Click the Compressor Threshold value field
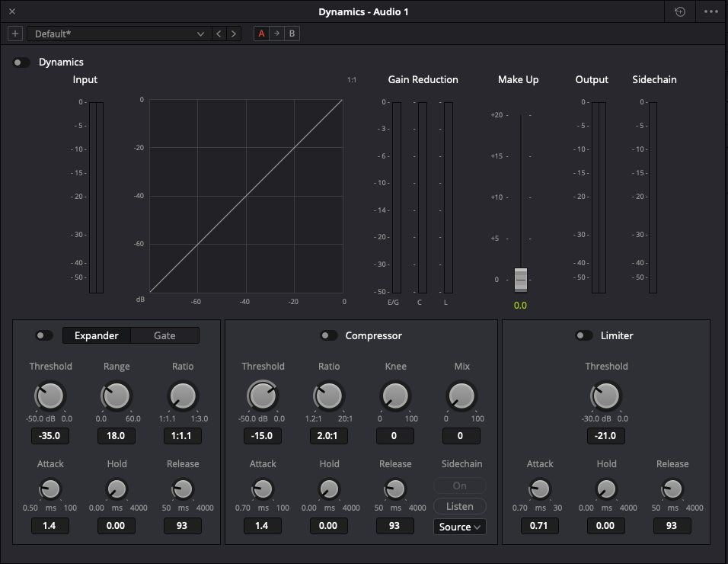Viewport: 728px width, 564px height. tap(262, 435)
